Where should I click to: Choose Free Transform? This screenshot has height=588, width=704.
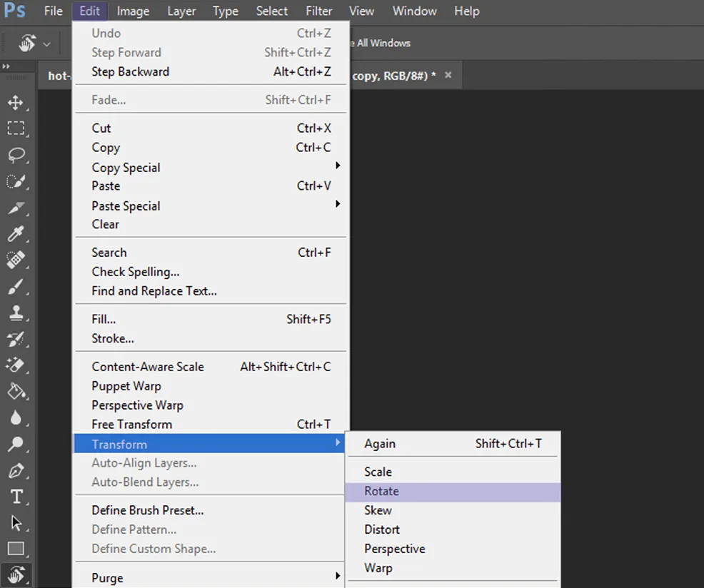click(x=211, y=424)
